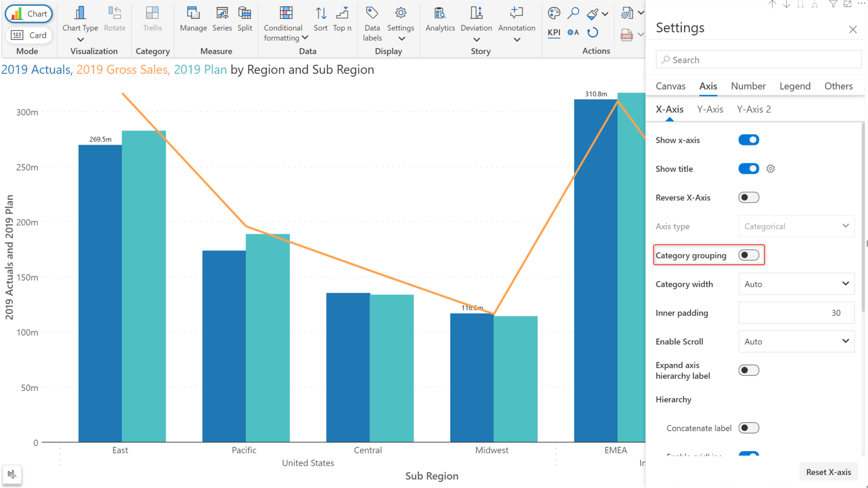The image size is (868, 488).
Task: Open the Category width dropdown
Action: 796,284
